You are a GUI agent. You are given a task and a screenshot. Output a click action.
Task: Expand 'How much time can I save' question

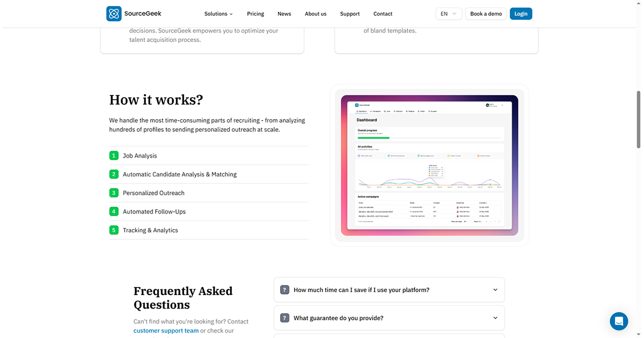tap(389, 290)
